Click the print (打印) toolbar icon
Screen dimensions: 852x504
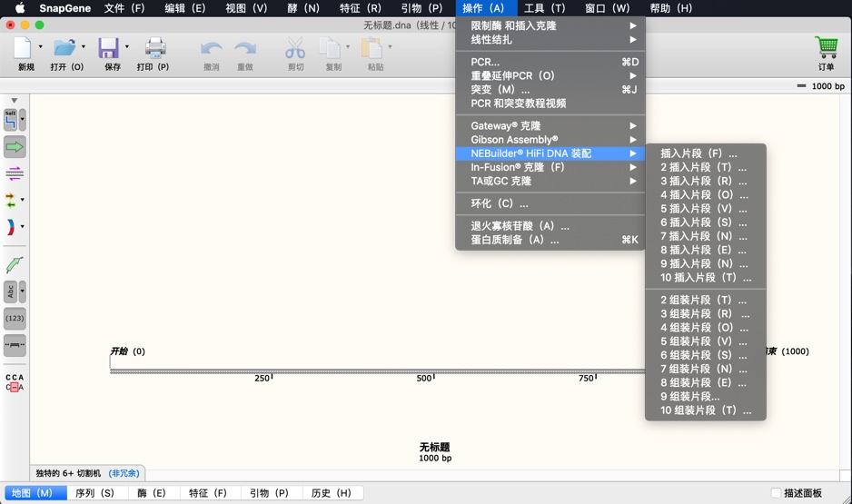click(154, 48)
